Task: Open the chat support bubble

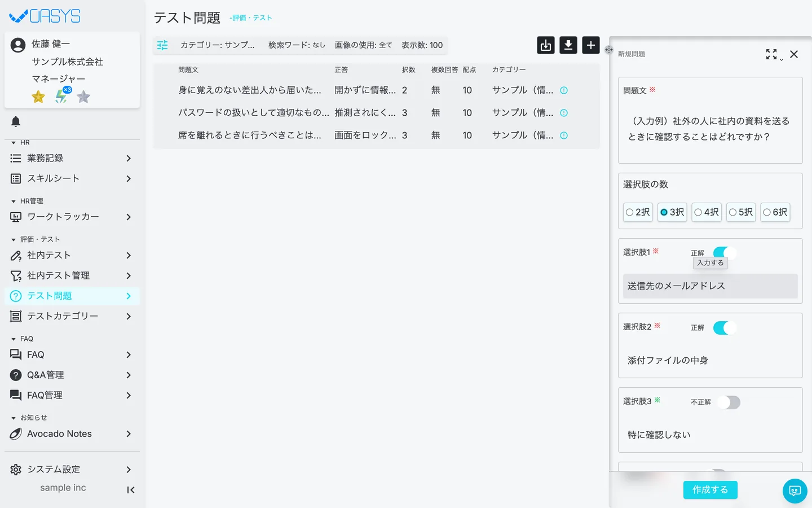Action: (x=795, y=491)
